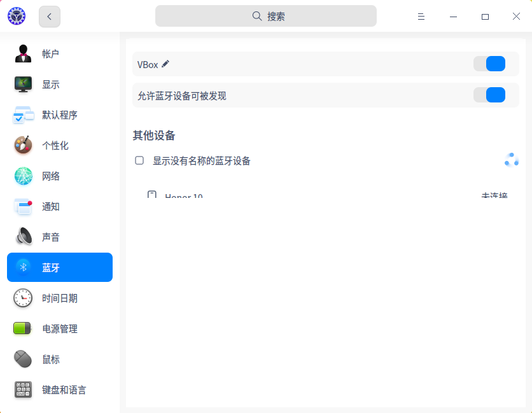Click the 个性化 (Personalization) icon
This screenshot has width=532, height=413.
[23, 145]
